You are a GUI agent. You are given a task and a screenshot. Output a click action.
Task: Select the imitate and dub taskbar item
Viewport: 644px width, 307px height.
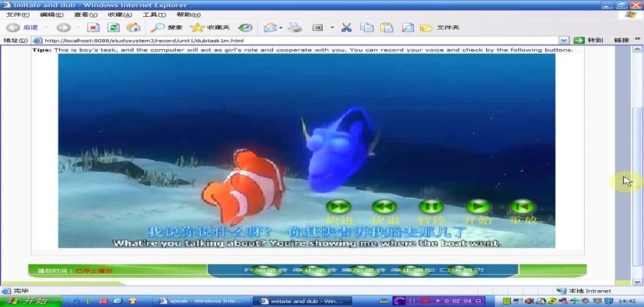point(302,302)
